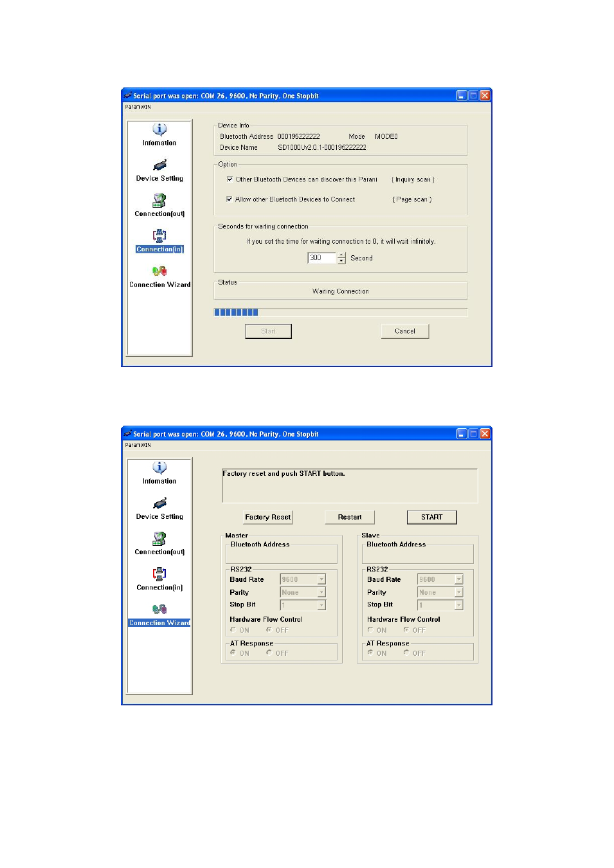The width and height of the screenshot is (614, 868).
Task: Click Connection Wizard icon in upper window
Action: (x=159, y=271)
